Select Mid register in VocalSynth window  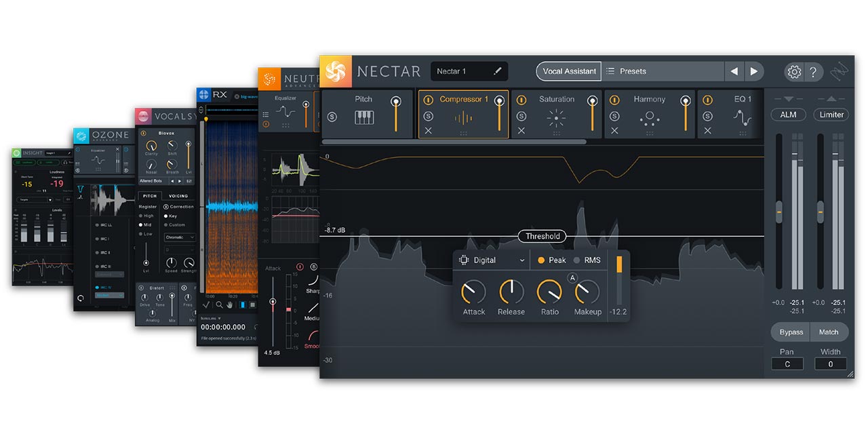(144, 224)
